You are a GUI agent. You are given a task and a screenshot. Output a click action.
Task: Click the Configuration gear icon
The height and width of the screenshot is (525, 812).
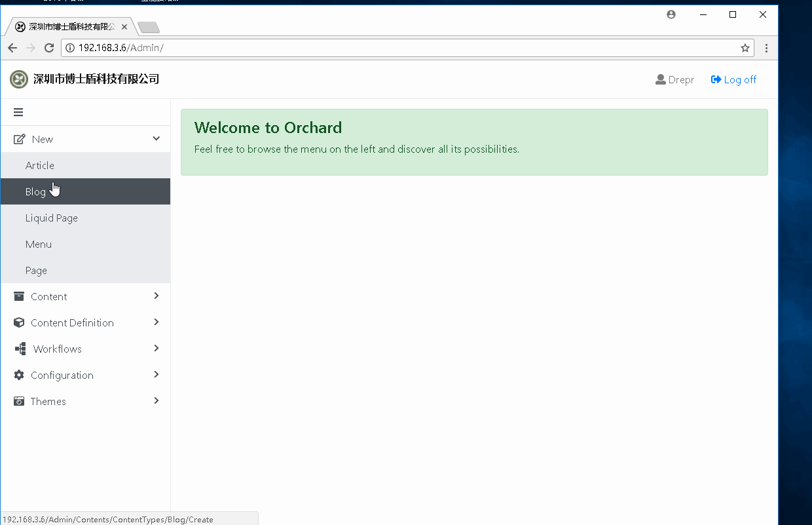click(x=19, y=375)
